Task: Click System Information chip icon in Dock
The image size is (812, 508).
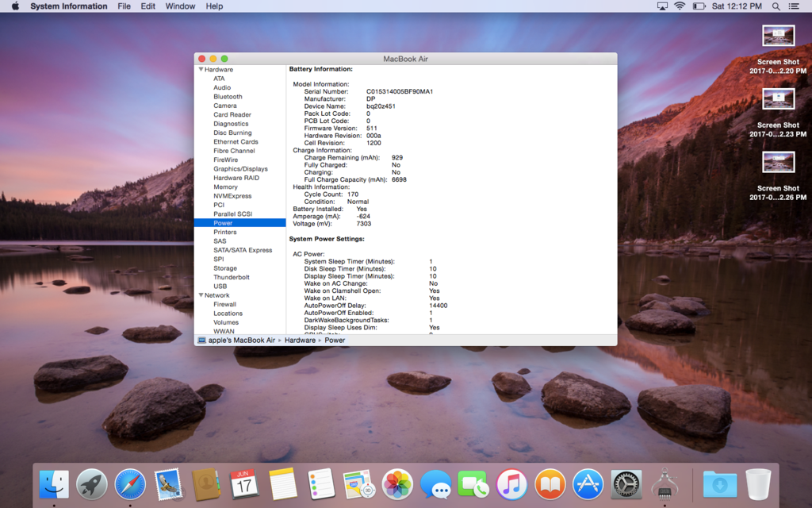Action: [x=665, y=484]
